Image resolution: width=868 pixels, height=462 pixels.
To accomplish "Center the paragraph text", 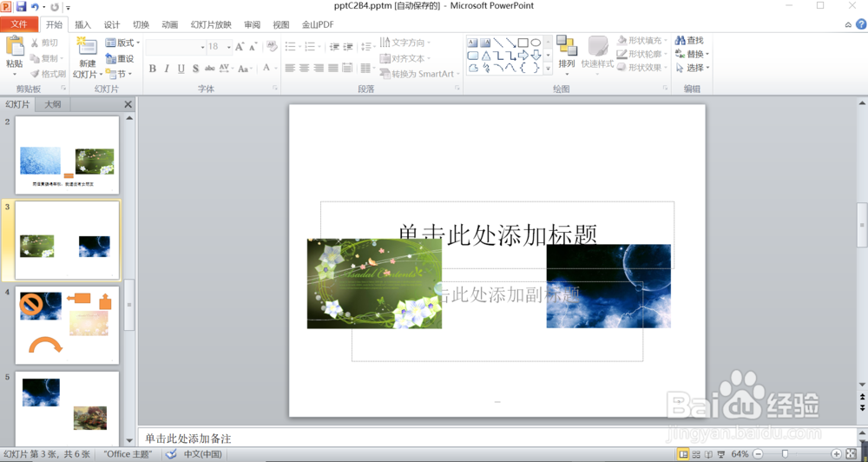I will coord(305,68).
